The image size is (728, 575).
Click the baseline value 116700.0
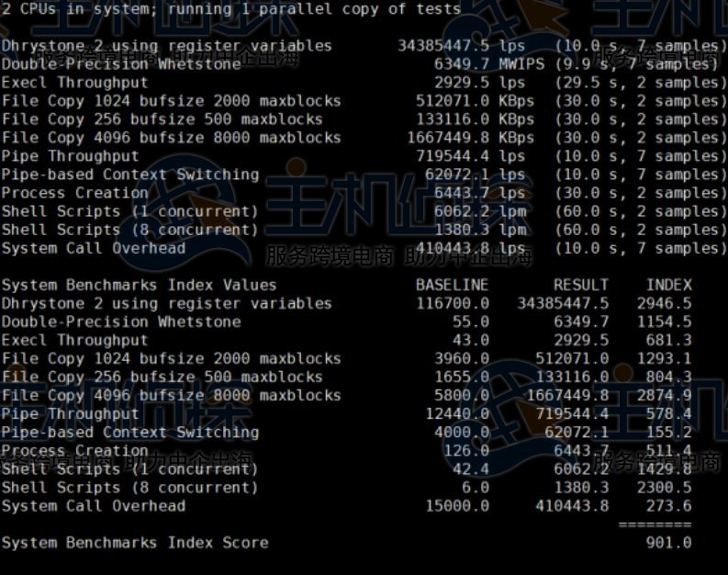point(452,303)
